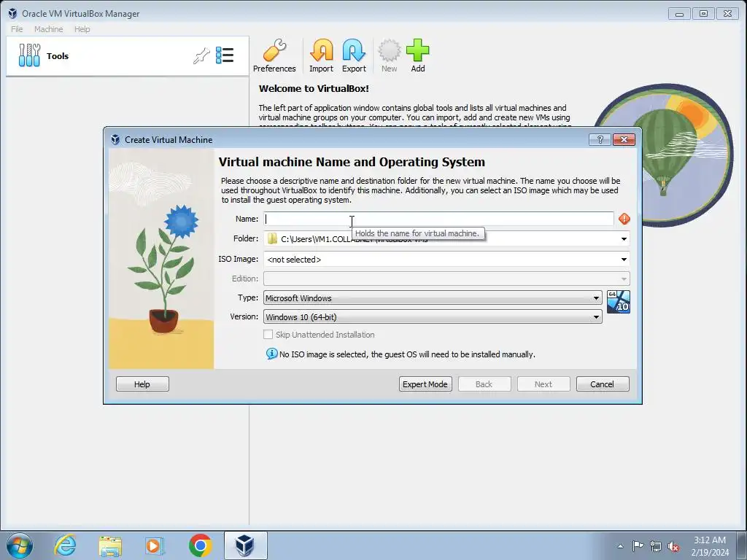
Task: Click the No ISO image is selected message
Action: [407, 354]
